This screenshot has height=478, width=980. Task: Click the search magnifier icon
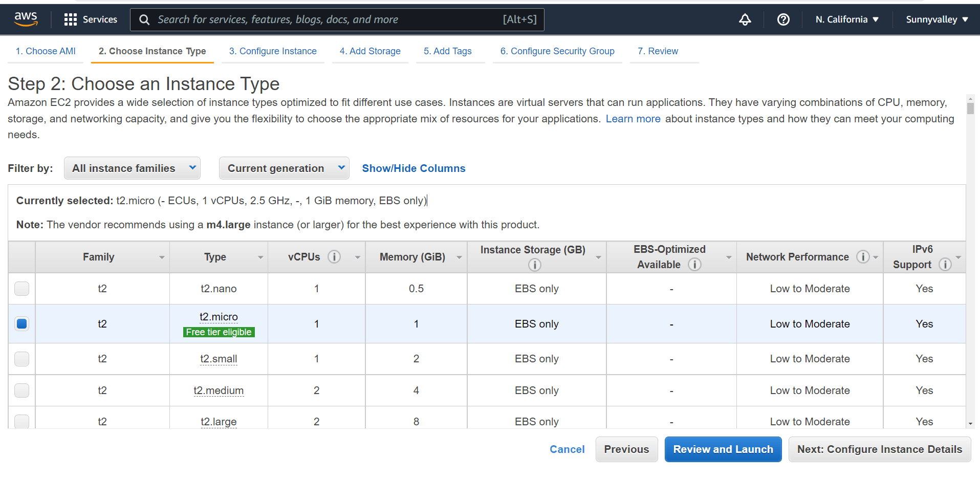click(144, 19)
